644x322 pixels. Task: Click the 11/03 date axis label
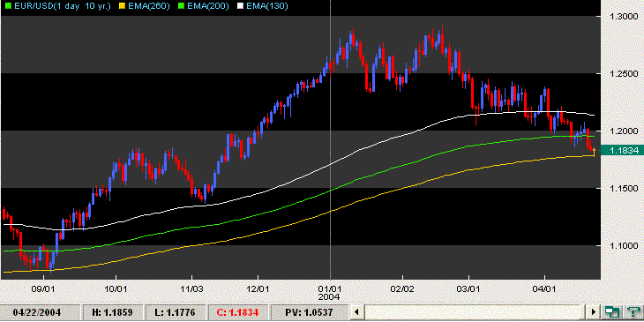click(x=191, y=288)
